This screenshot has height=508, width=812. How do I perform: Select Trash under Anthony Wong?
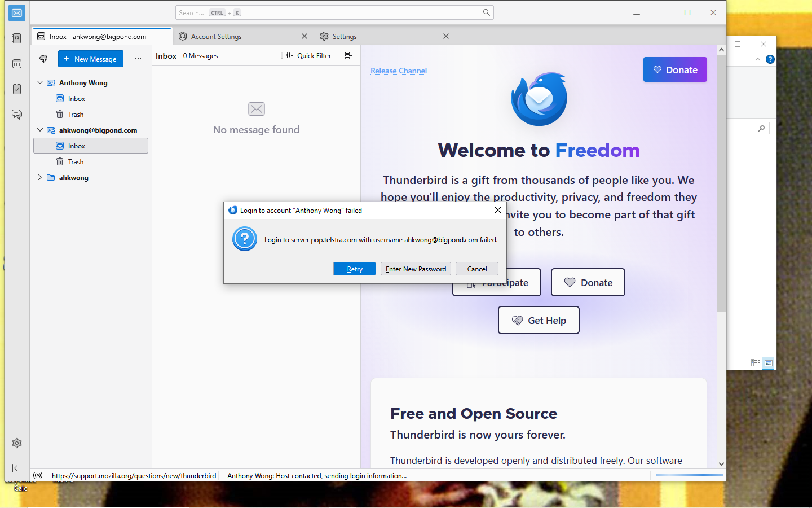[x=91, y=114]
